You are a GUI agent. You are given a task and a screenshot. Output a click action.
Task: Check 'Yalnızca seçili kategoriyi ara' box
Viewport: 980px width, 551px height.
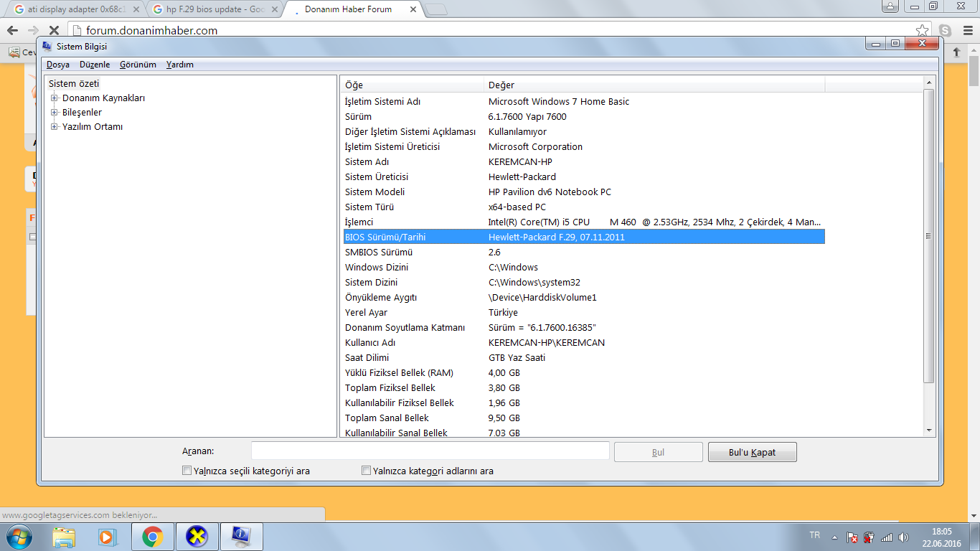pyautogui.click(x=187, y=471)
